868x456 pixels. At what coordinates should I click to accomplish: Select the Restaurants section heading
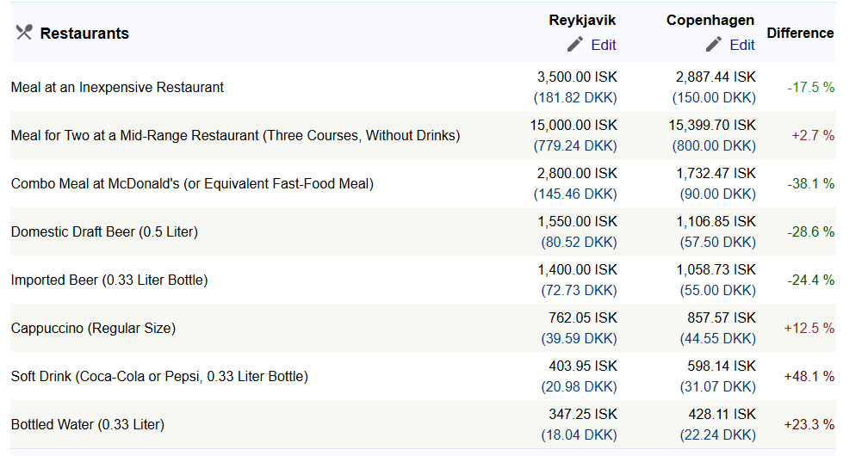coord(84,34)
